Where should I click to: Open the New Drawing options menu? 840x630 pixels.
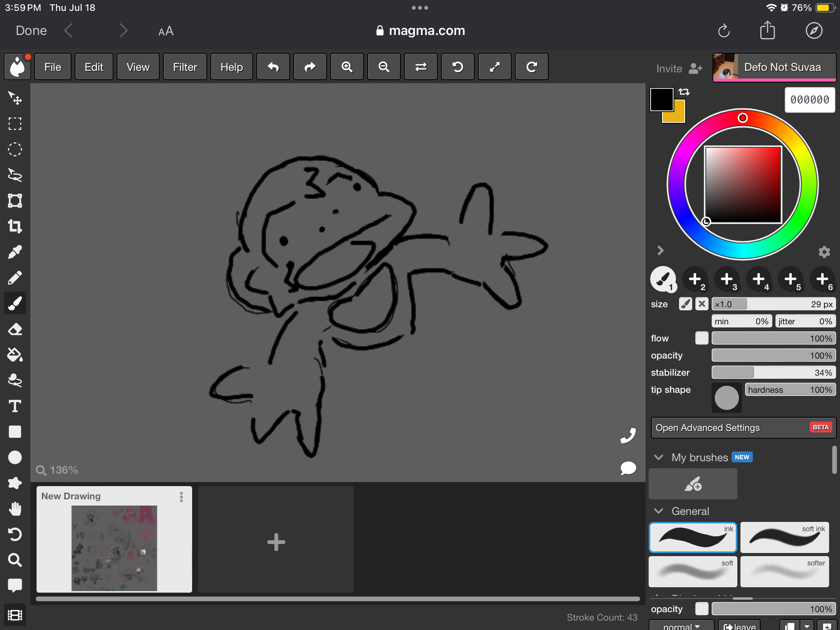coord(181,497)
